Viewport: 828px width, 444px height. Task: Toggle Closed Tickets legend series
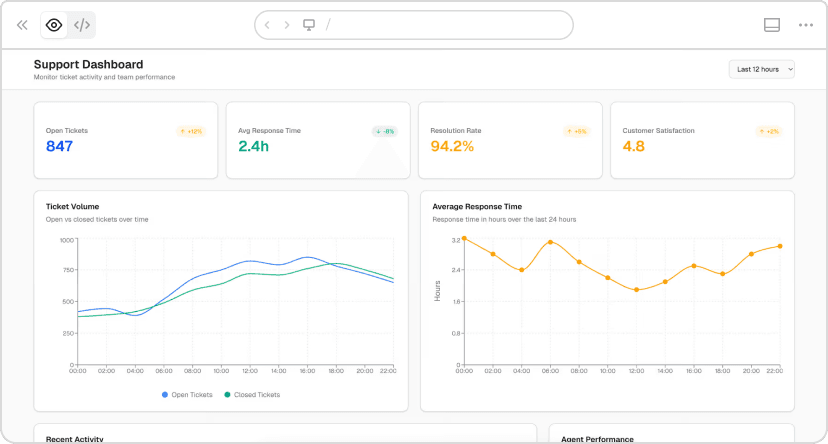(251, 394)
